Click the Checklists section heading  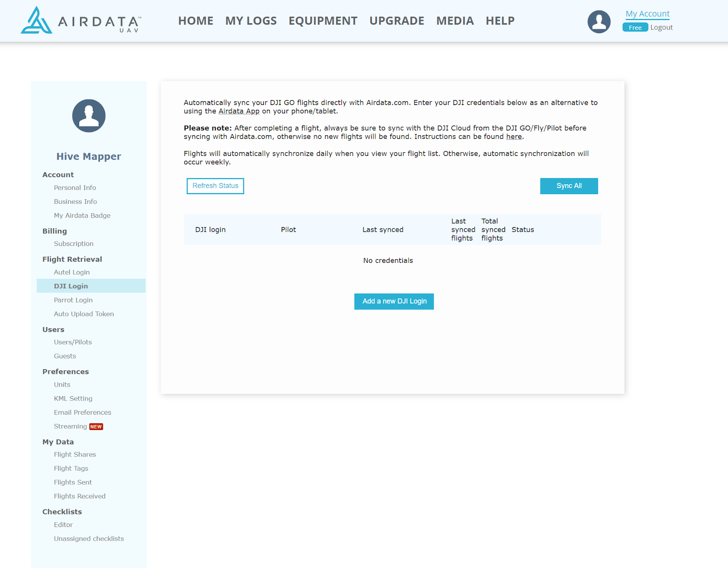tap(62, 512)
